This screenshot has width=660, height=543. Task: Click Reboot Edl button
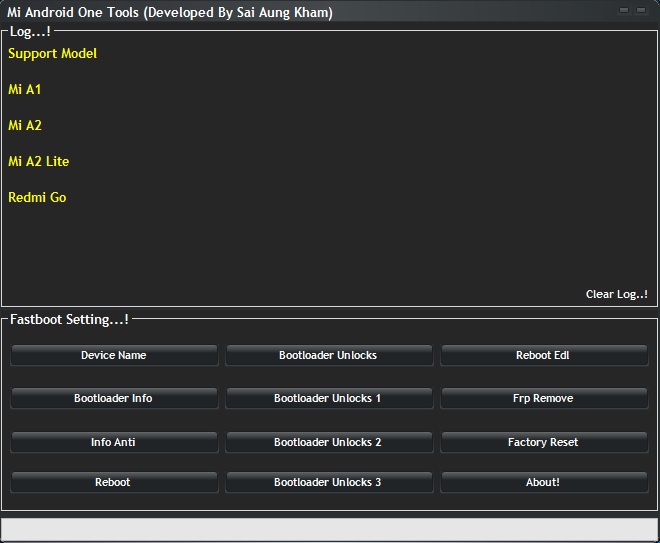544,355
